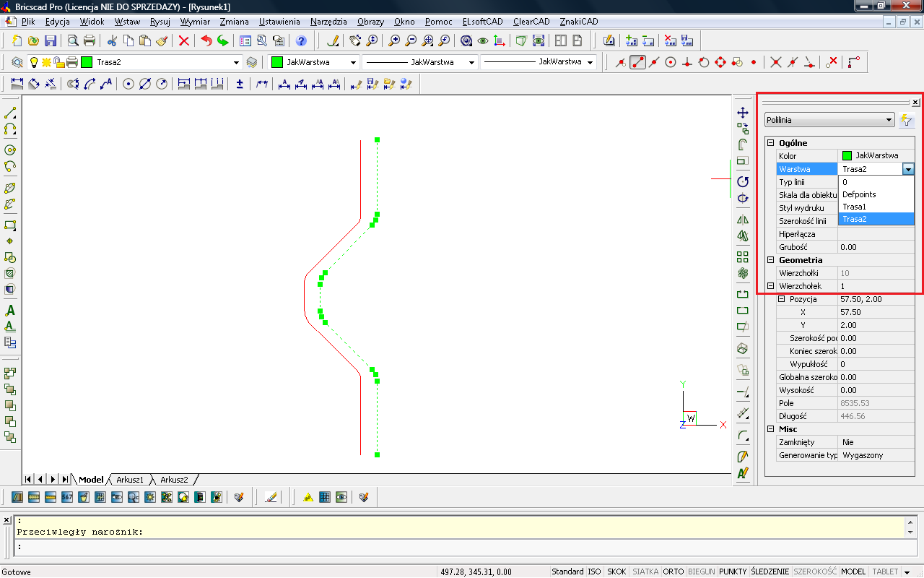Open the lineweight JakWarstwa dropdown
924x578 pixels.
point(591,63)
